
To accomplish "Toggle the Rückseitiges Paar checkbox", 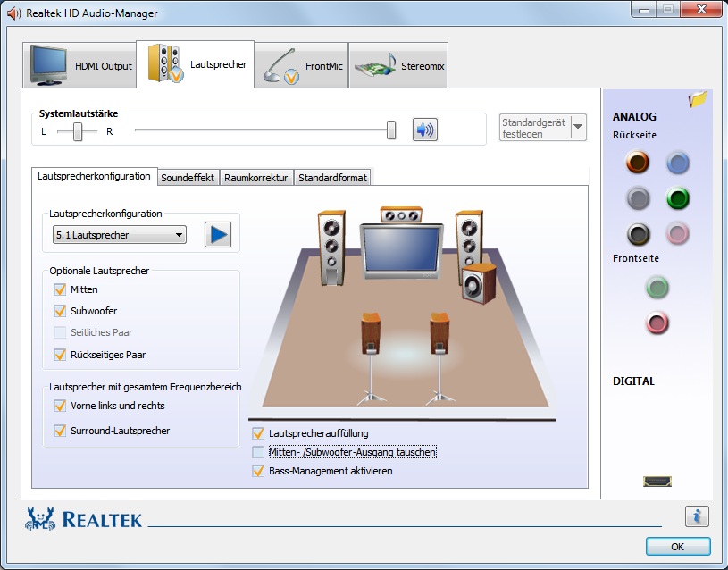I will click(x=60, y=355).
